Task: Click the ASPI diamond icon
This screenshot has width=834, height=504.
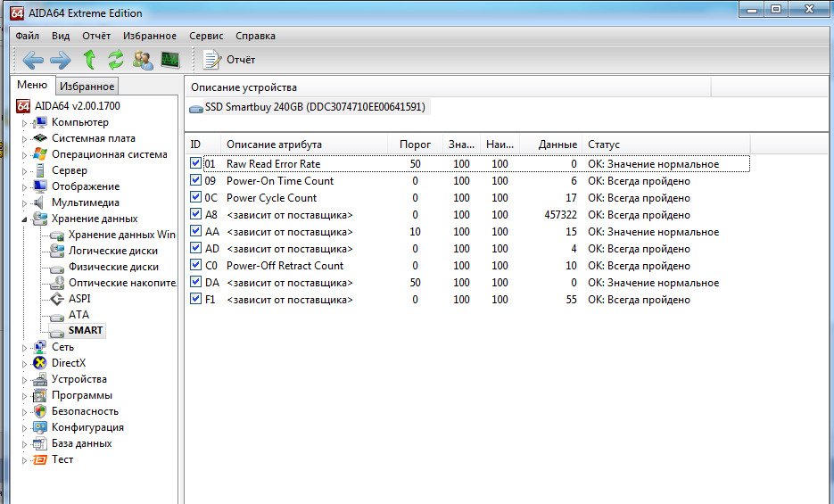Action: point(57,299)
